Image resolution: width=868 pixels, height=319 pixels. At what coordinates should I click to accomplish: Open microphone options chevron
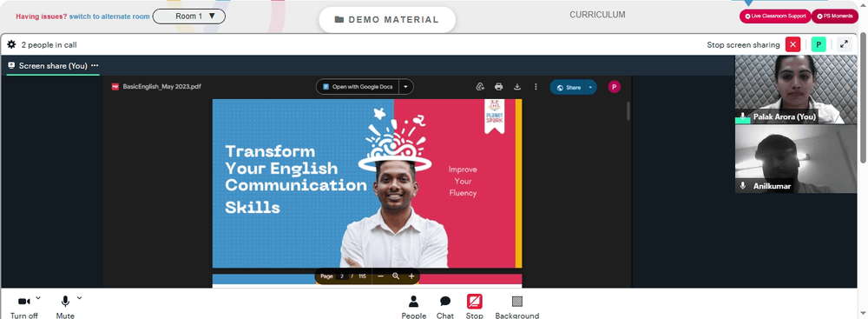[79, 298]
